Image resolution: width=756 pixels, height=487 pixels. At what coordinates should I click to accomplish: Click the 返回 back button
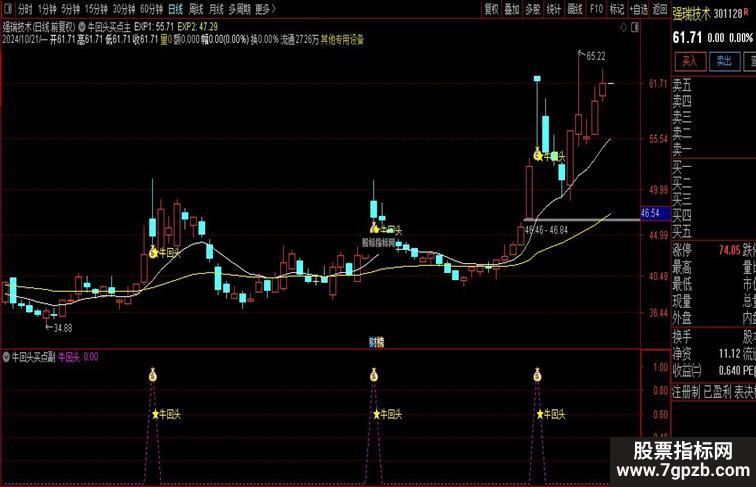click(x=660, y=9)
